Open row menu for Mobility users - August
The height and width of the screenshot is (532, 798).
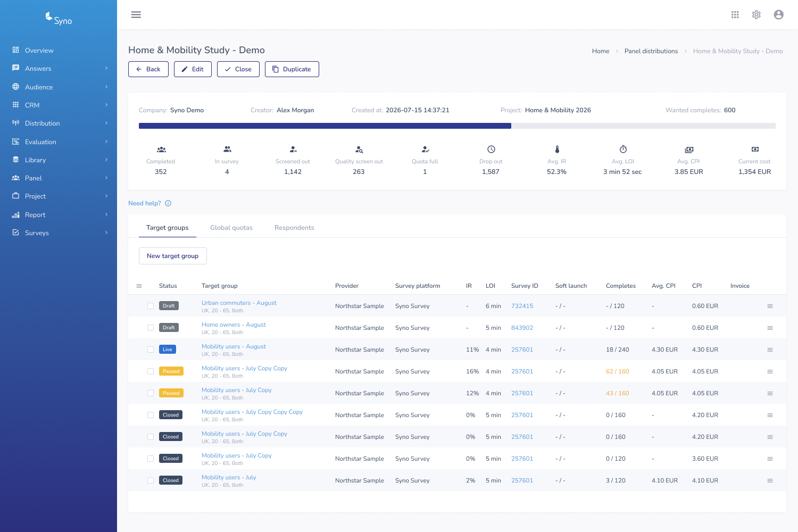pos(770,350)
